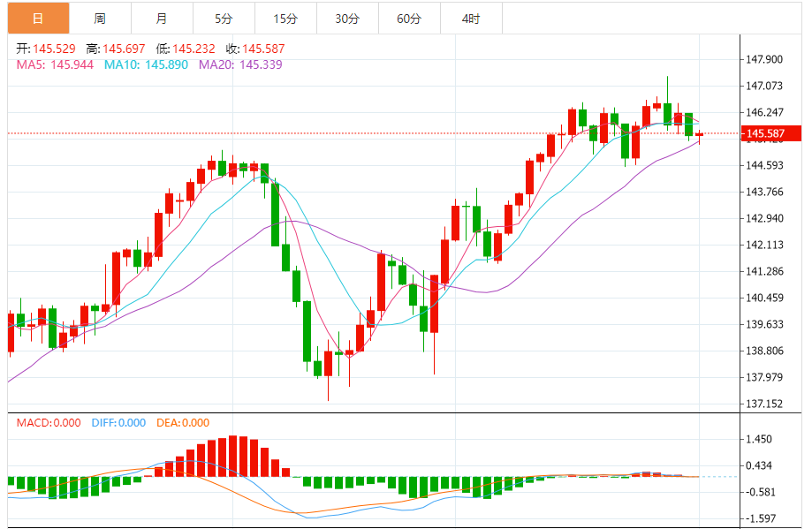Click the close price 145.587 value
This screenshot has width=812, height=529.
(x=263, y=49)
